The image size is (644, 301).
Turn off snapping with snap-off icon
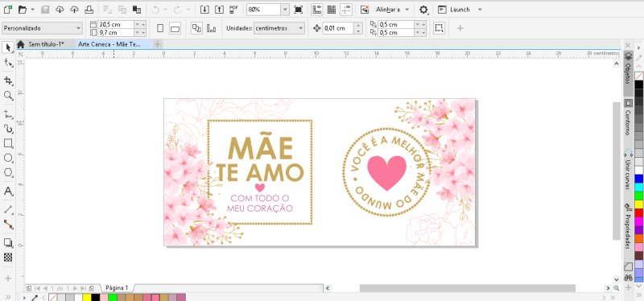[x=365, y=9]
